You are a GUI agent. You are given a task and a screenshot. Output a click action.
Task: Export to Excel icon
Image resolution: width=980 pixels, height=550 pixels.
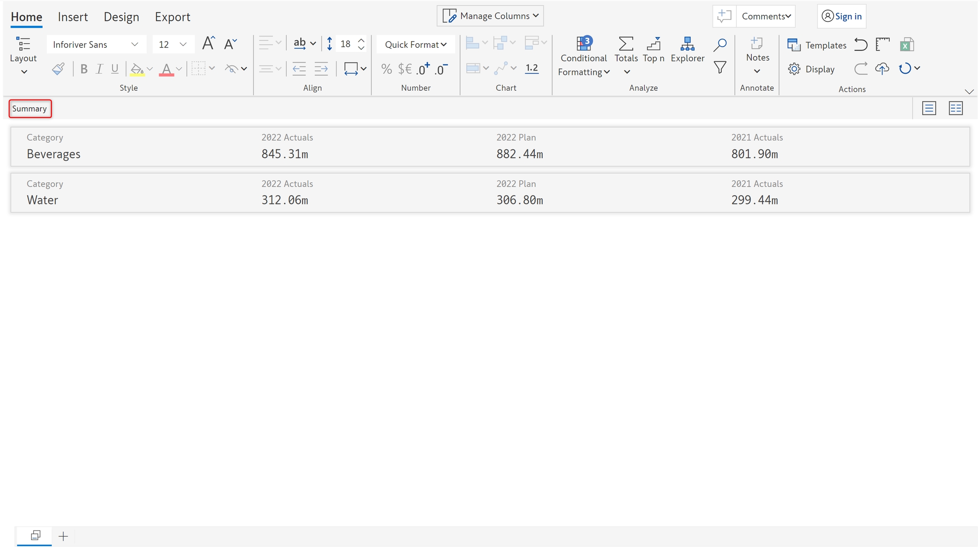coord(906,44)
